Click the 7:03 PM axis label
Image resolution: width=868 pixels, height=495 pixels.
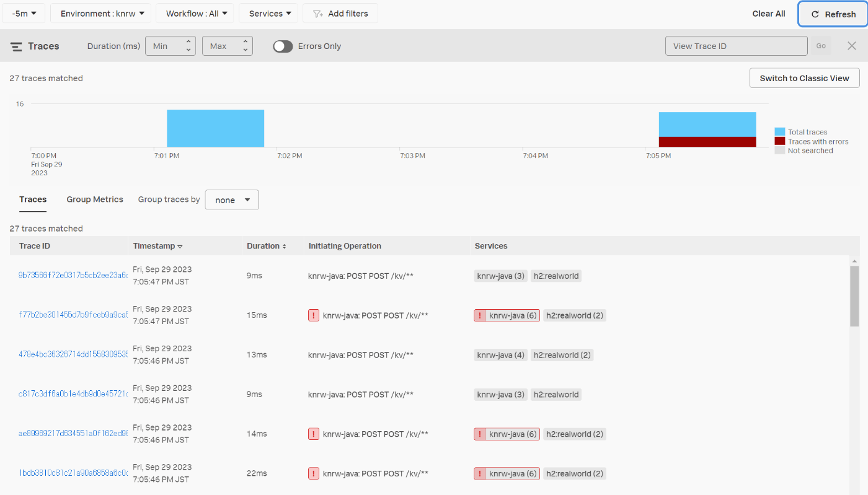point(412,156)
